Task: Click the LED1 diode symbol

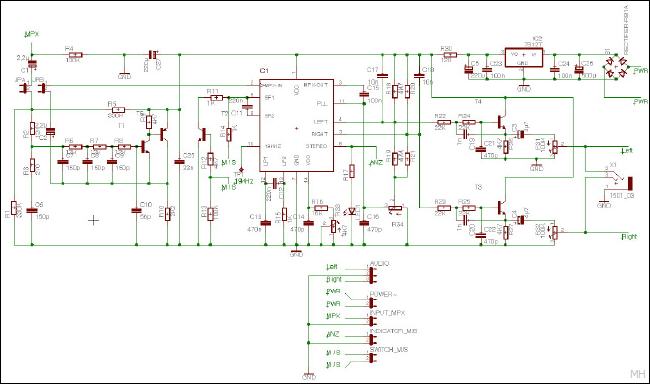Action: (x=352, y=211)
